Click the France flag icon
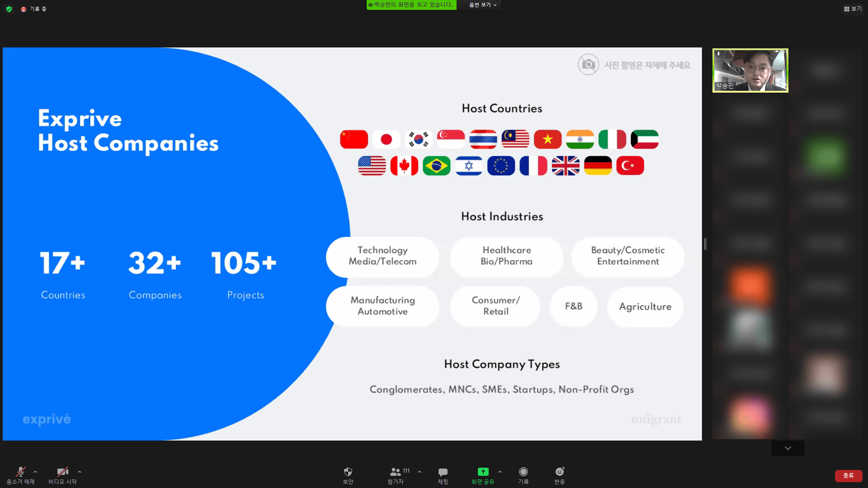This screenshot has width=868, height=488. [x=533, y=165]
